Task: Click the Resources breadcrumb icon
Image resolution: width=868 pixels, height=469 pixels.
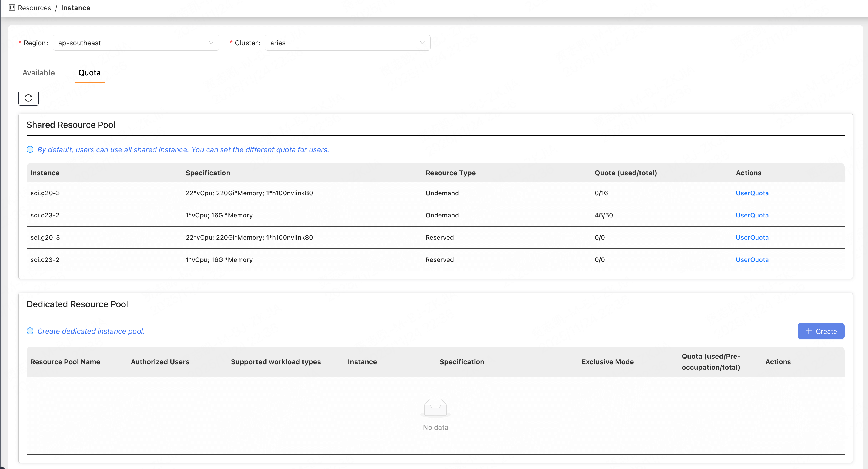Action: 12,7
